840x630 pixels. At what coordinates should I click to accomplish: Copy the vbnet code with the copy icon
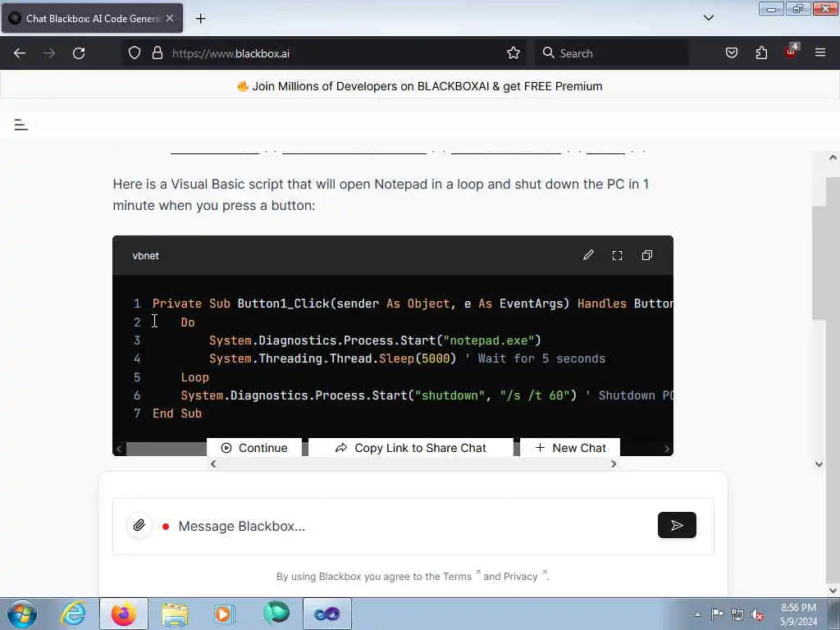click(647, 256)
